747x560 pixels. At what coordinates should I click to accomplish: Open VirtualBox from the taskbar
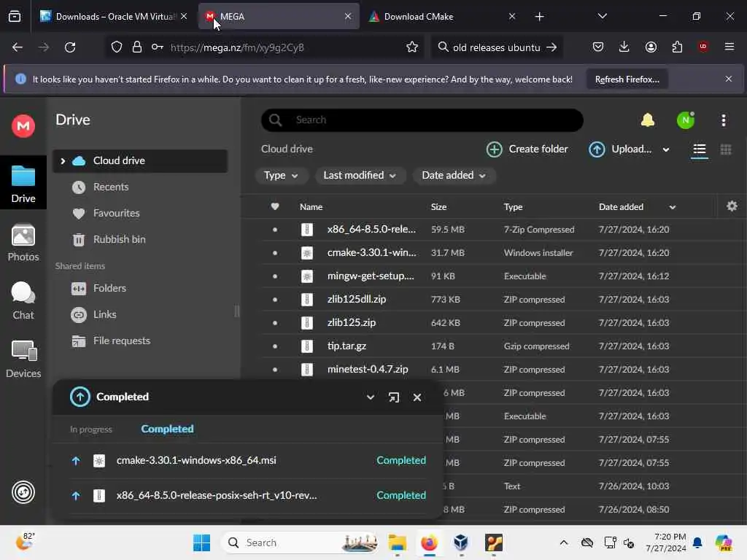pos(461,542)
